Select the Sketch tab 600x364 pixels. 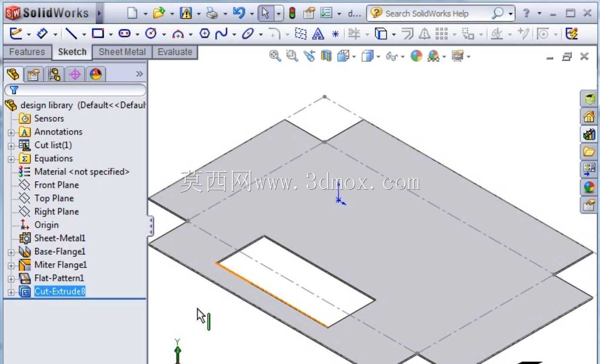coord(72,52)
